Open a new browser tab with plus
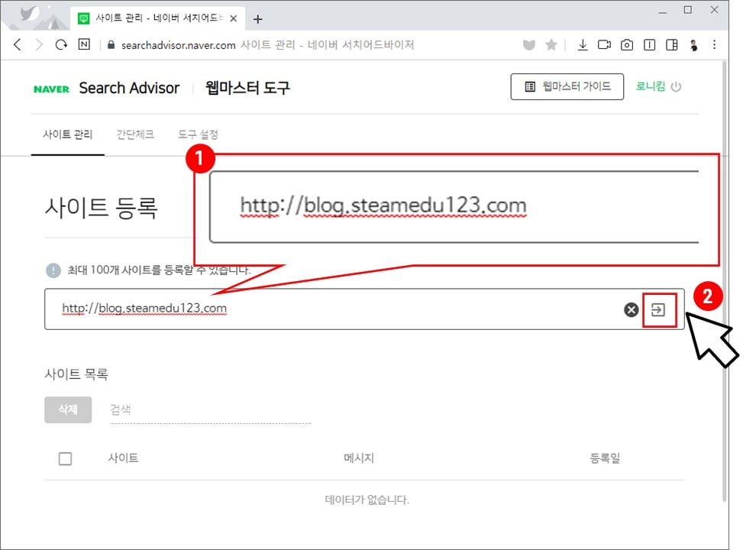Image resolution: width=756 pixels, height=550 pixels. click(258, 19)
